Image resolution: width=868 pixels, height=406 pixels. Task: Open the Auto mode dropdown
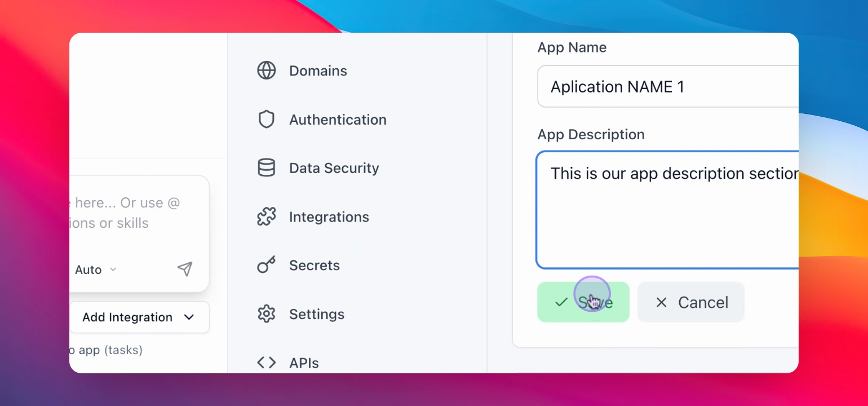tap(96, 270)
